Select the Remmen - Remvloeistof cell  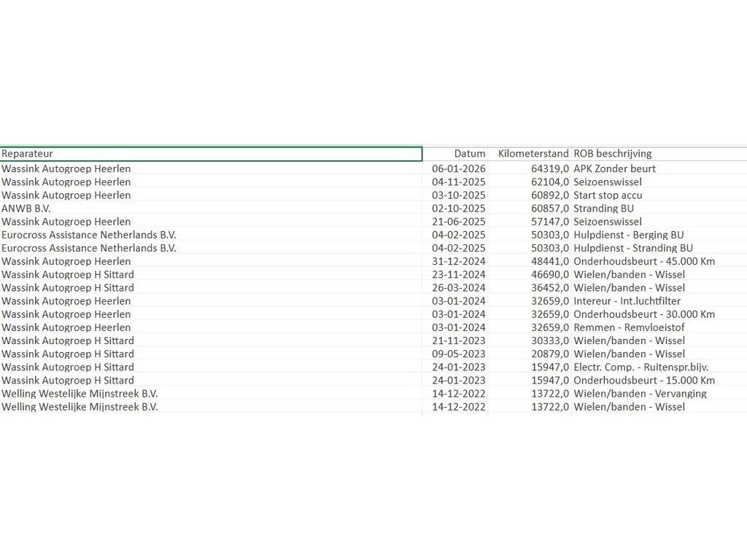629,327
